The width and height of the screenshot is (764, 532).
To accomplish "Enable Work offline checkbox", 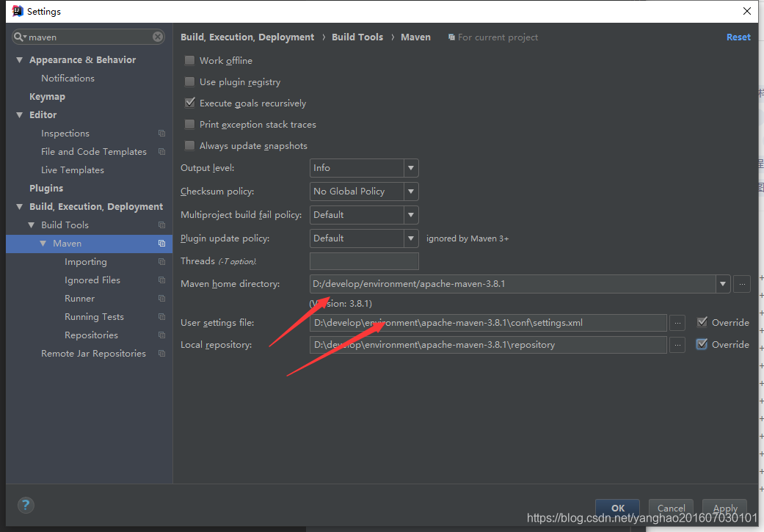I will coord(189,60).
